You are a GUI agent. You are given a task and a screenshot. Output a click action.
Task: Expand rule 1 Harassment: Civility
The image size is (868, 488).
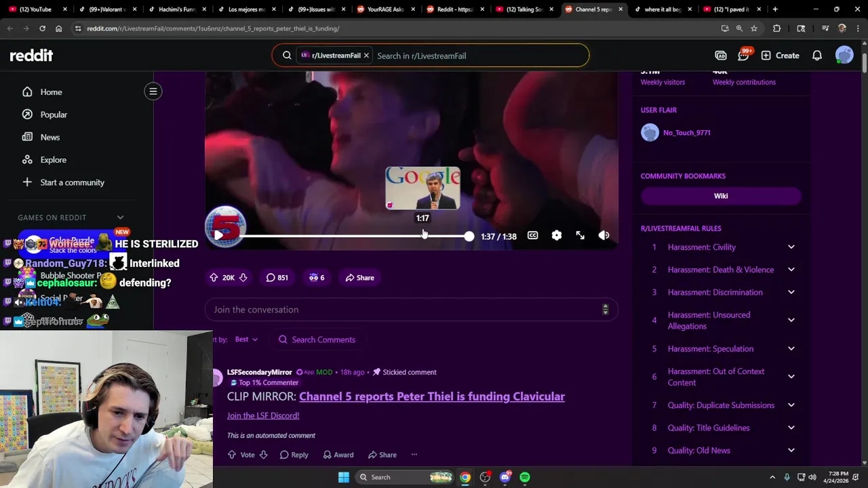(791, 247)
